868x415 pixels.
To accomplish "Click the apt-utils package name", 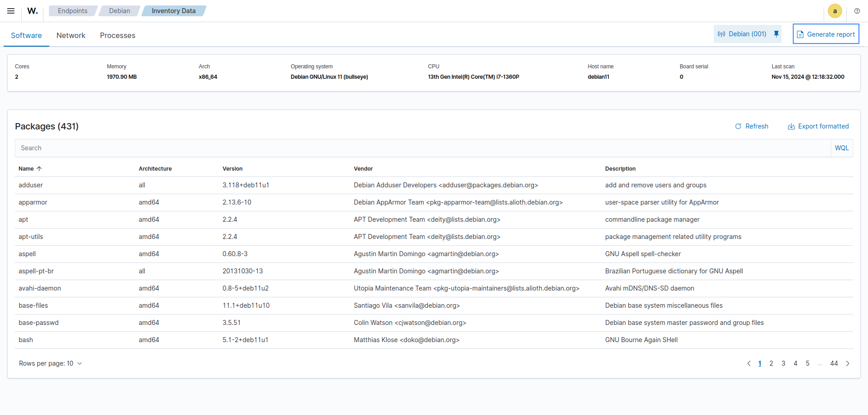I will [x=31, y=237].
